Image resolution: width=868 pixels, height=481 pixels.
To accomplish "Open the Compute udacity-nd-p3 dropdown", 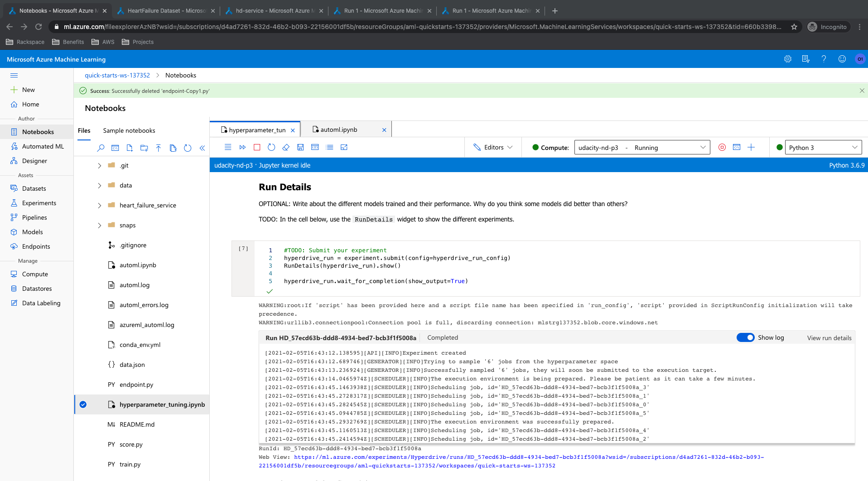I will pos(642,147).
